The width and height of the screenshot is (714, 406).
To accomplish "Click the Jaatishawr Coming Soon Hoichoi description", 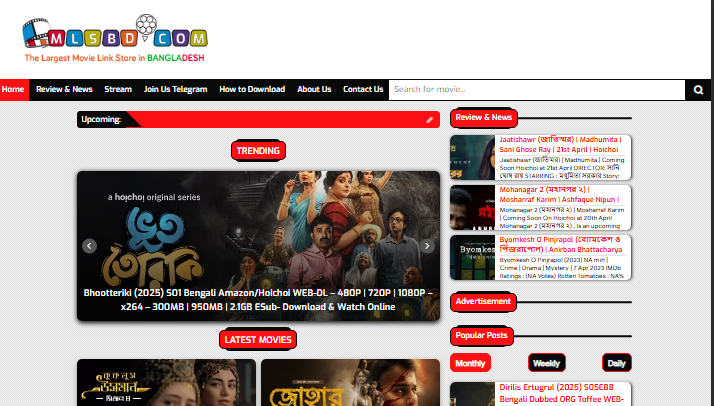I will (562, 167).
